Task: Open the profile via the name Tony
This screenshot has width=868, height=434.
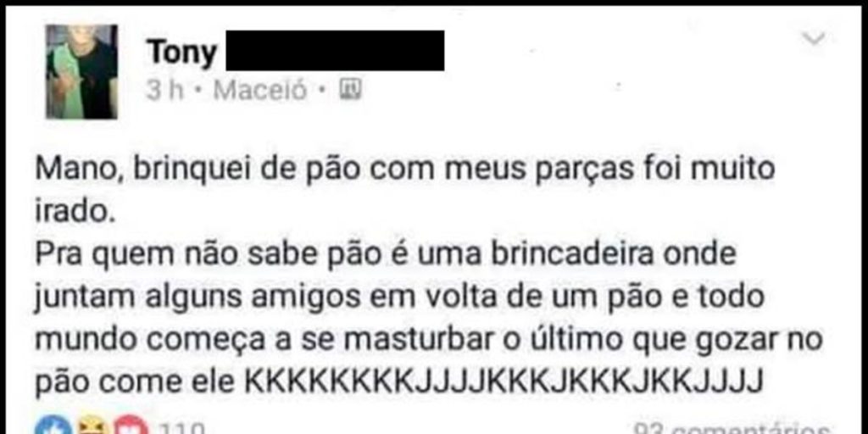Action: tap(182, 53)
